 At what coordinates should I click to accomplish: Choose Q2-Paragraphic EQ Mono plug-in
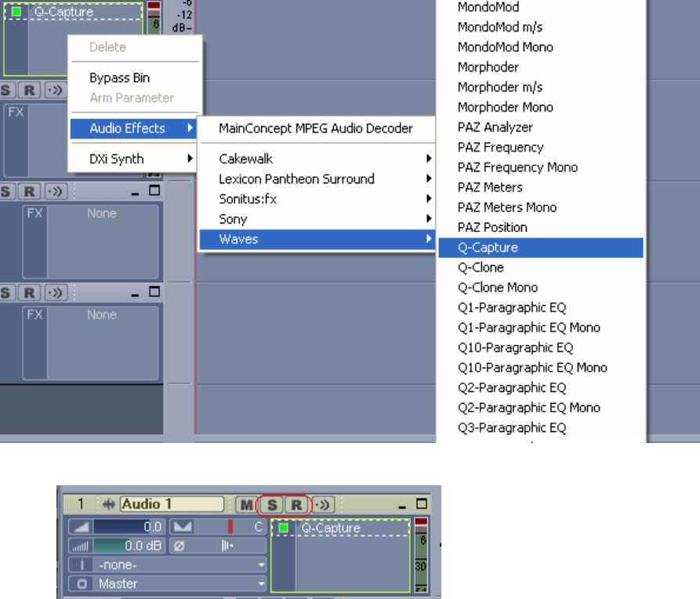coord(541,408)
